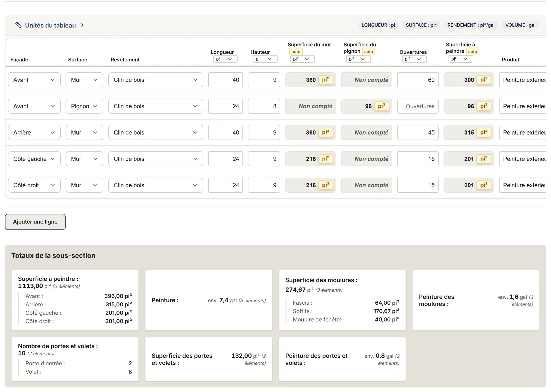Click the VOLUME : gal unit chip
This screenshot has height=392, width=551.
coord(520,25)
